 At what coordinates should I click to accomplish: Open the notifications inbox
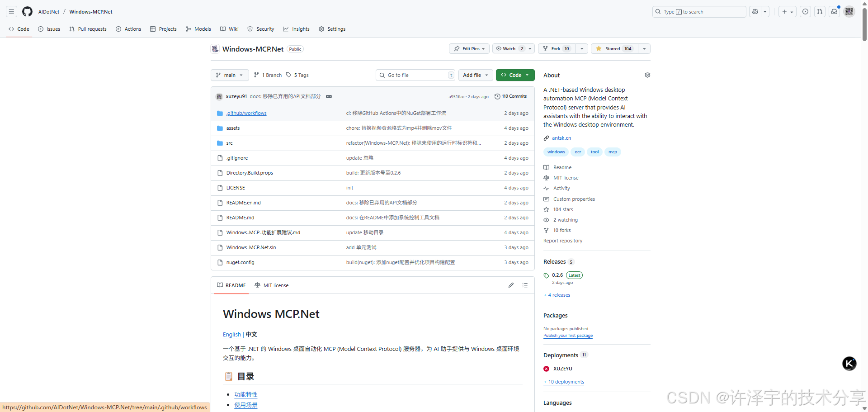835,12
